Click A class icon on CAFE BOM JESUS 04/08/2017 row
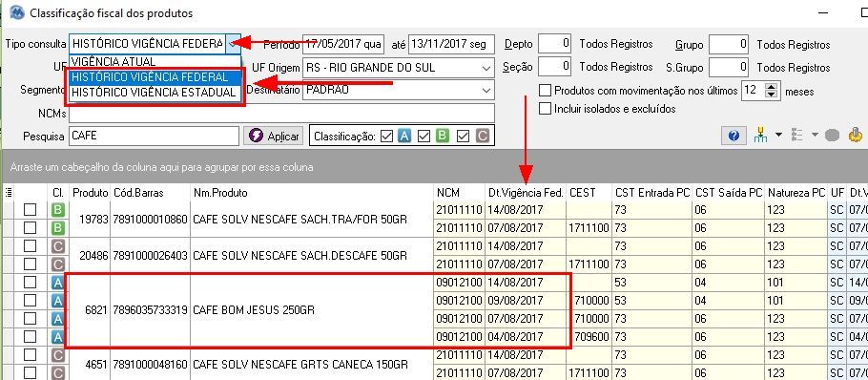This screenshot has width=868, height=380. point(58,337)
